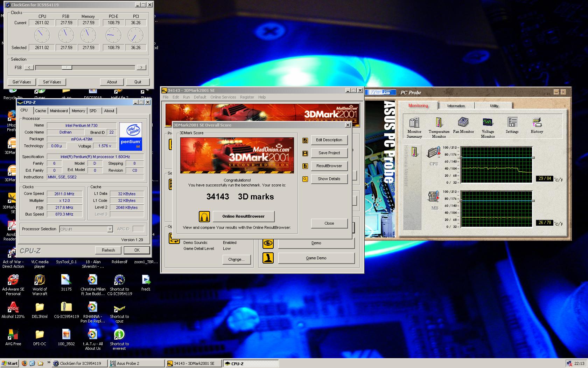Open Online Services menu in 3DMark2001
This screenshot has height=368, width=588.
click(223, 97)
